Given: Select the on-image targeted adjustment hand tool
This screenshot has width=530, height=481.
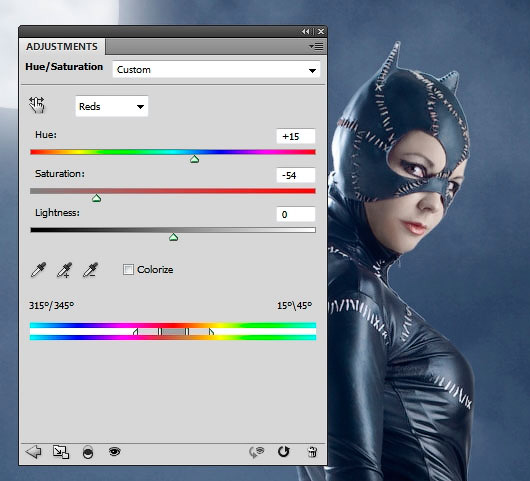Looking at the screenshot, I should 37,105.
